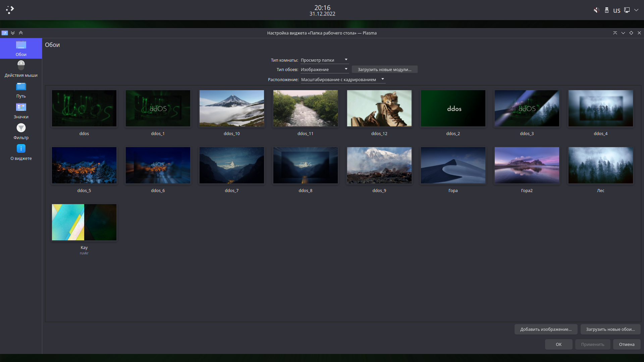The image size is (644, 362).
Task: Expand the hidden system tray arrow
Action: [636, 10]
